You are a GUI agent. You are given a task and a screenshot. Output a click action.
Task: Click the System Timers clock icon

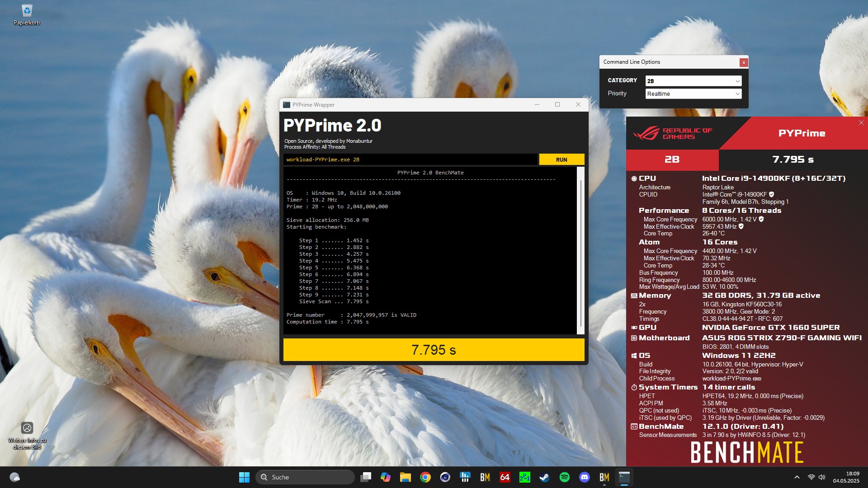[634, 387]
